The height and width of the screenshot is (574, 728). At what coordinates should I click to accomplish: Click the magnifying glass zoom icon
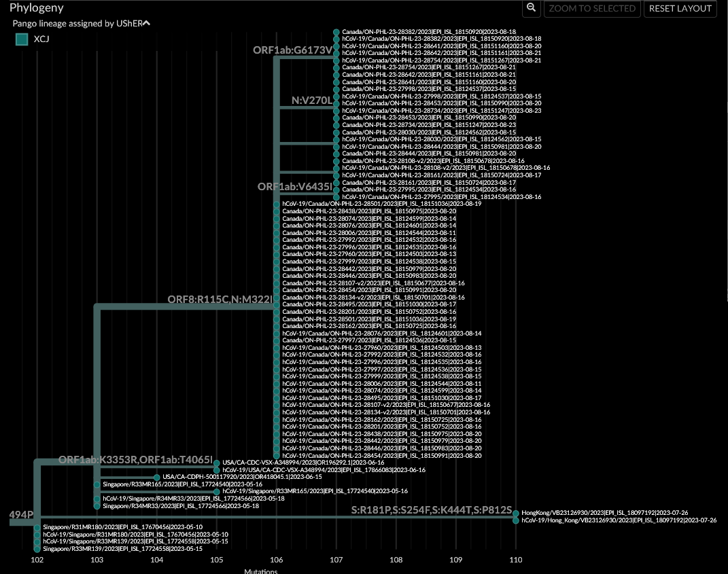pyautogui.click(x=531, y=8)
